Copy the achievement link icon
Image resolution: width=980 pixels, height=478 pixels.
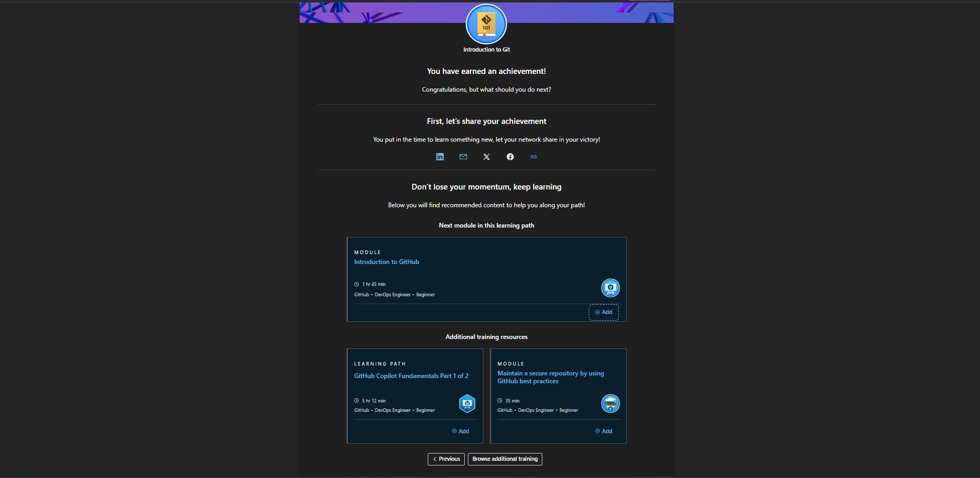pyautogui.click(x=534, y=157)
